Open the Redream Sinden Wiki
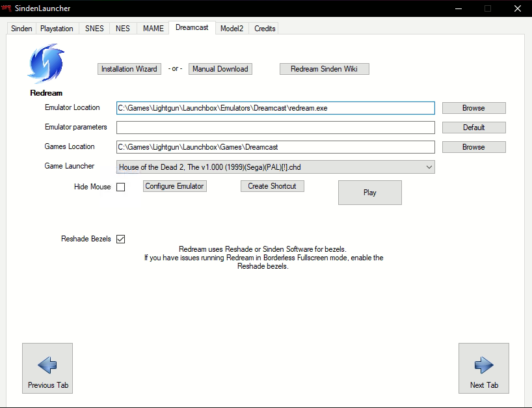Image resolution: width=532 pixels, height=408 pixels. (324, 69)
